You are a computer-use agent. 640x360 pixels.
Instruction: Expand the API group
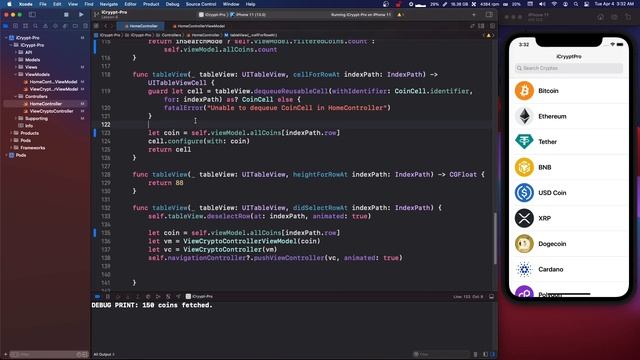click(x=16, y=52)
